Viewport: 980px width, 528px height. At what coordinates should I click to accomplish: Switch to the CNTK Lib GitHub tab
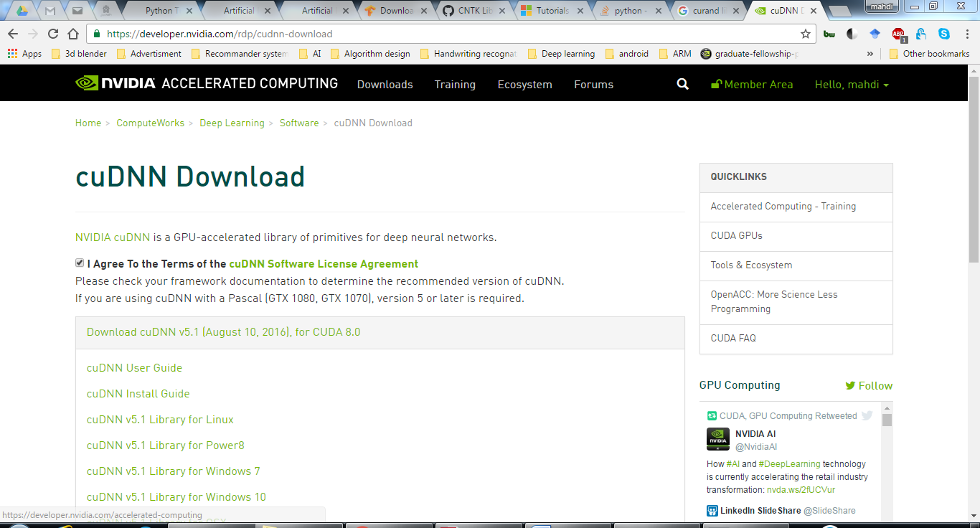click(x=473, y=11)
